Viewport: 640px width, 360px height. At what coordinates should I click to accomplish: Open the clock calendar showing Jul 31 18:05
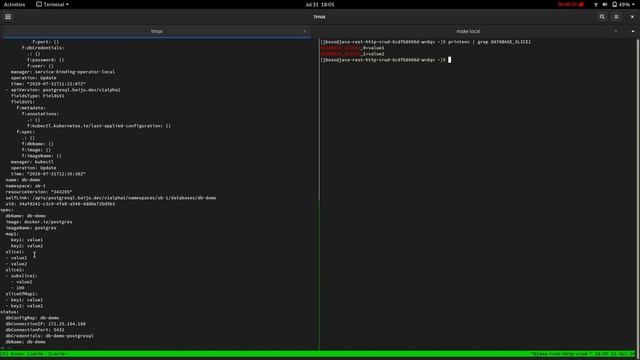pos(320,4)
